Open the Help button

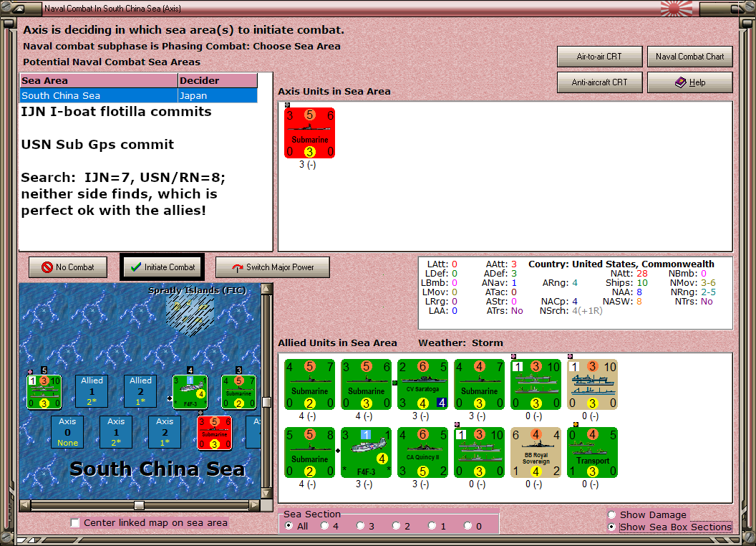[x=690, y=82]
